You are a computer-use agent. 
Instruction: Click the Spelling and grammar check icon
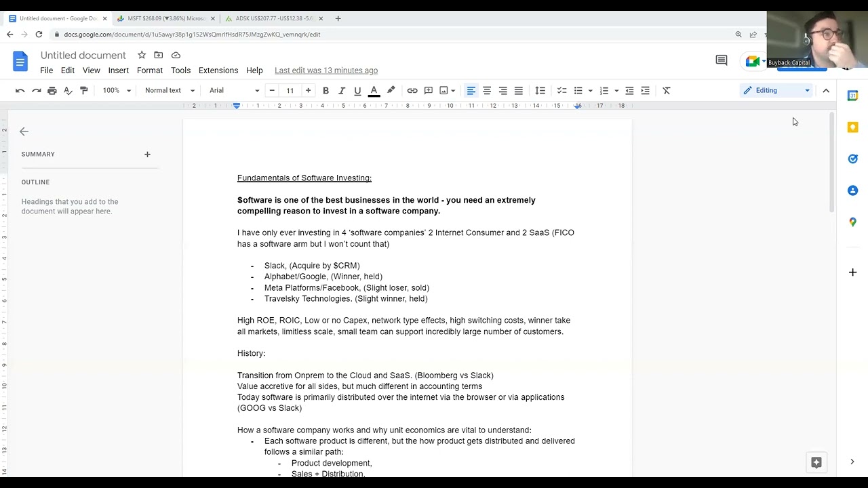click(68, 90)
